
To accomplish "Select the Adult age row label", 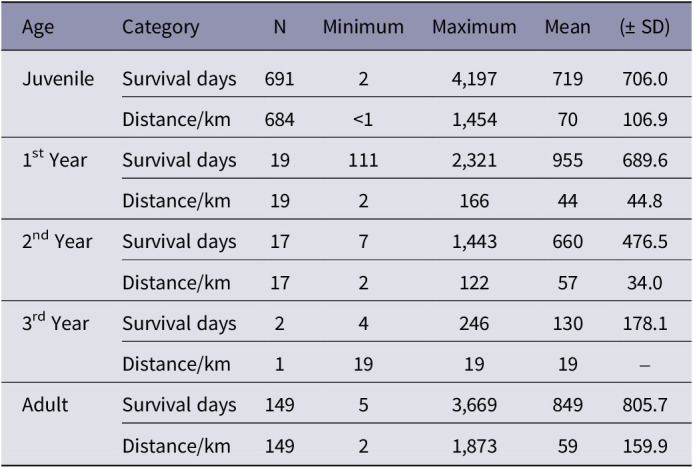I will coord(45,404).
